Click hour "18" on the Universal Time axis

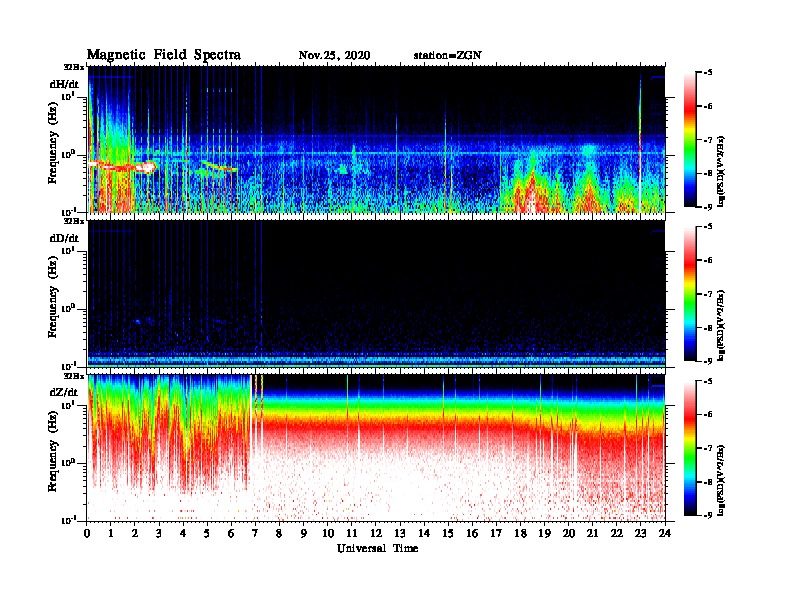pos(520,534)
